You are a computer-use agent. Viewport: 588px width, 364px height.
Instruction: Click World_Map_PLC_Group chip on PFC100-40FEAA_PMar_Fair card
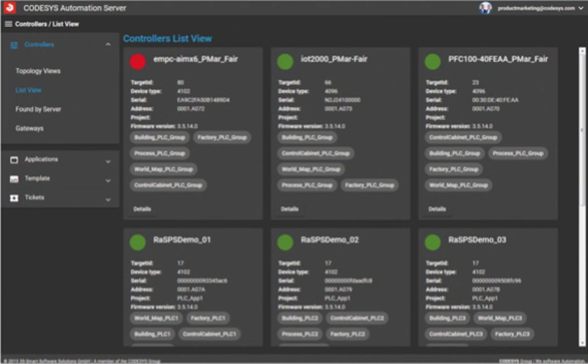[458, 185]
